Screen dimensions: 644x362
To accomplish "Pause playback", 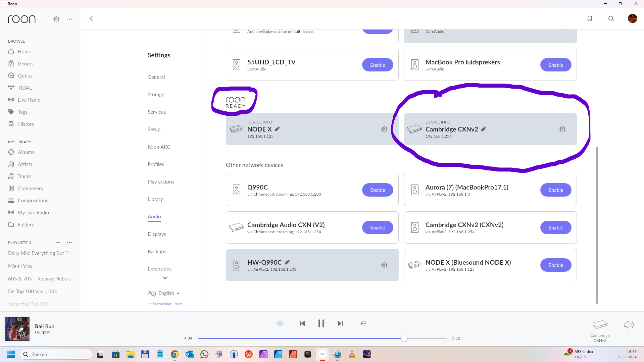I will 321,323.
